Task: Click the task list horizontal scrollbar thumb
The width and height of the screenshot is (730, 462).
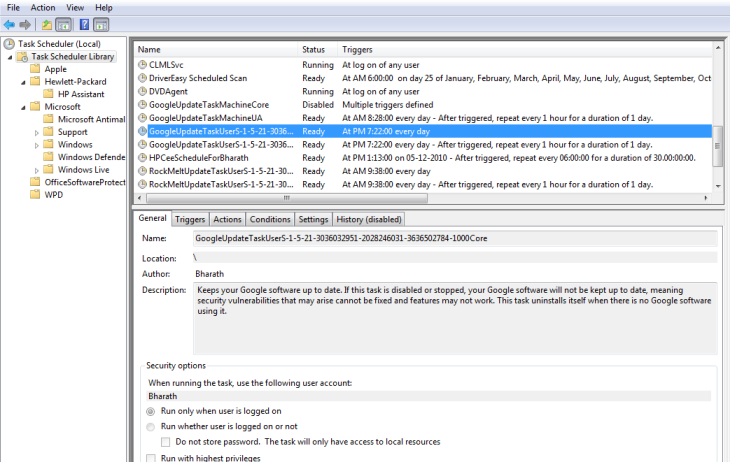Action: coord(287,198)
